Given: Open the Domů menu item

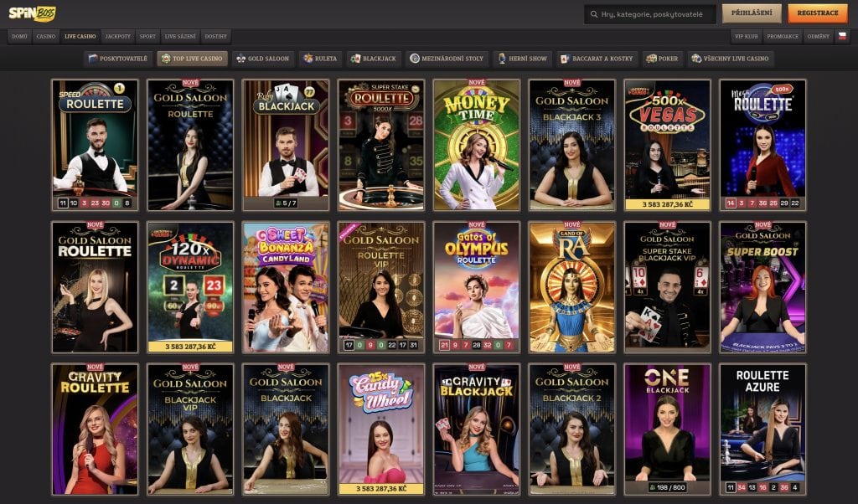Looking at the screenshot, I should (20, 36).
